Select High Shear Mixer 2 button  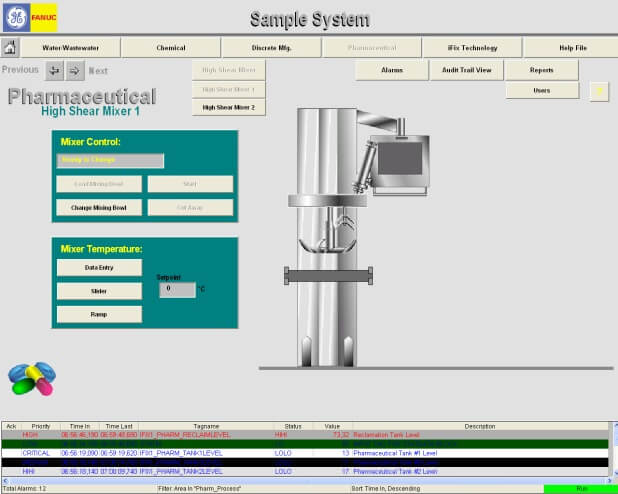[229, 107]
